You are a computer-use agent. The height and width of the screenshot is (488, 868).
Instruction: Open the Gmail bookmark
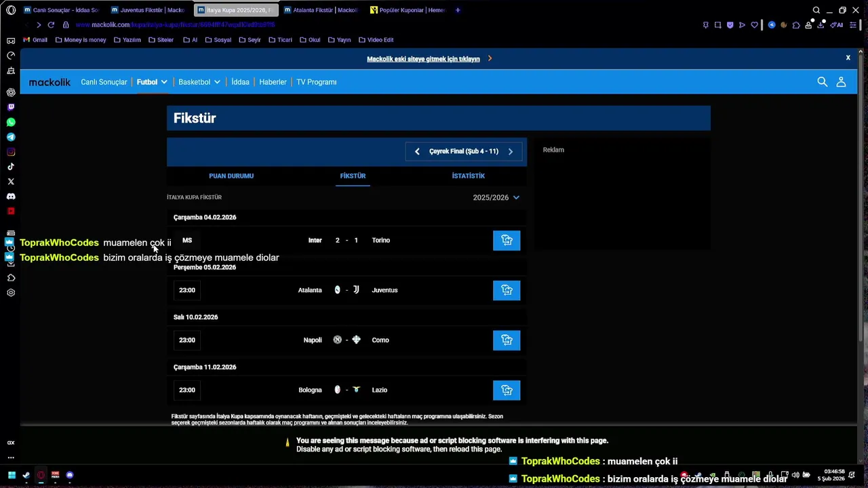click(35, 40)
